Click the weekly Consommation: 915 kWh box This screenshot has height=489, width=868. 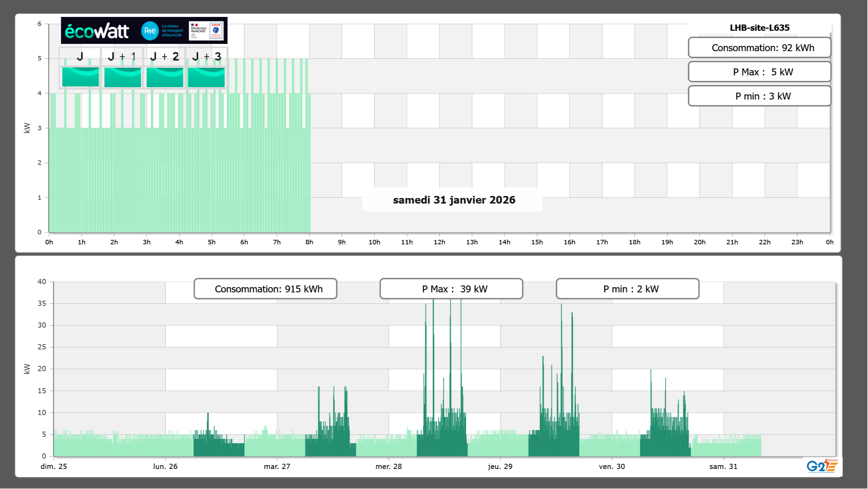(265, 289)
